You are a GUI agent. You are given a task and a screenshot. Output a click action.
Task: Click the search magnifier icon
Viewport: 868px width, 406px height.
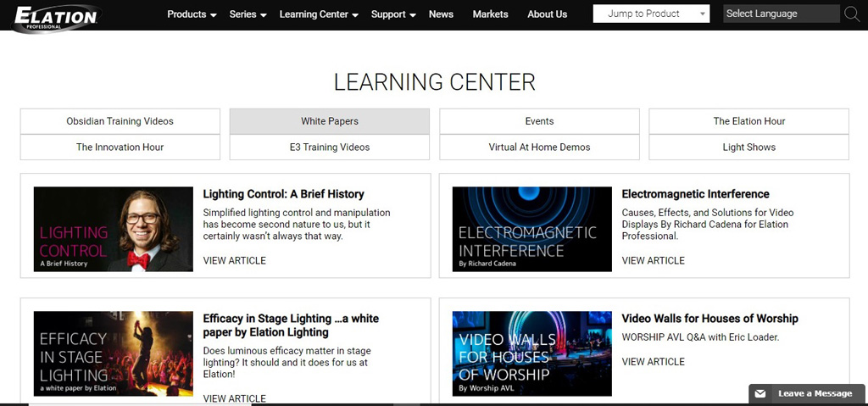(x=852, y=14)
